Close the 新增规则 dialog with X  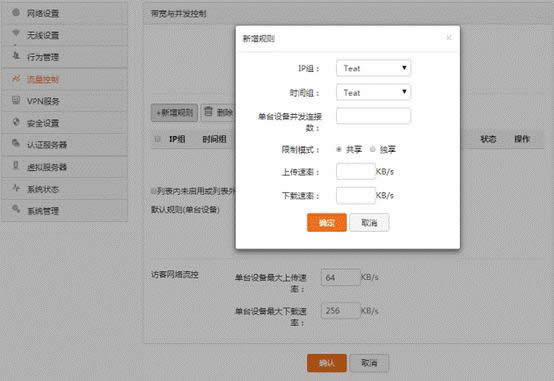[x=449, y=37]
